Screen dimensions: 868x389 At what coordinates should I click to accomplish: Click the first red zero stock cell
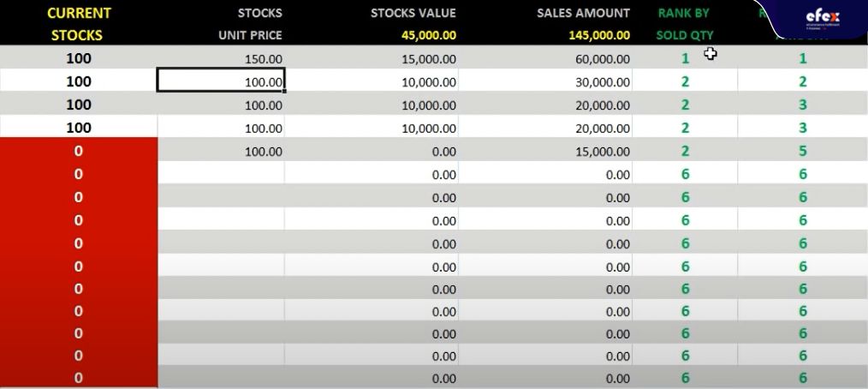point(79,151)
